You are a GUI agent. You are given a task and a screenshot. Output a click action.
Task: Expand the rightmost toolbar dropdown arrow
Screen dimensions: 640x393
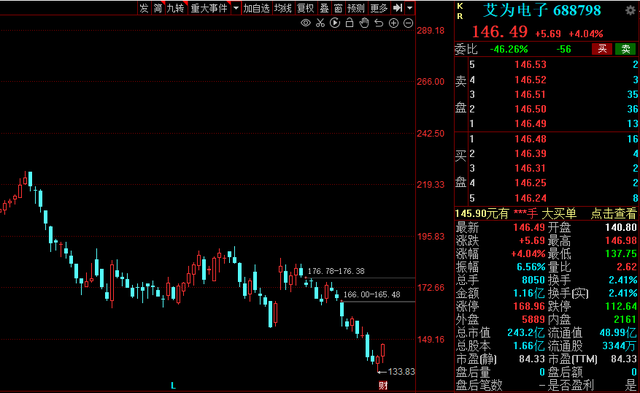click(410, 8)
